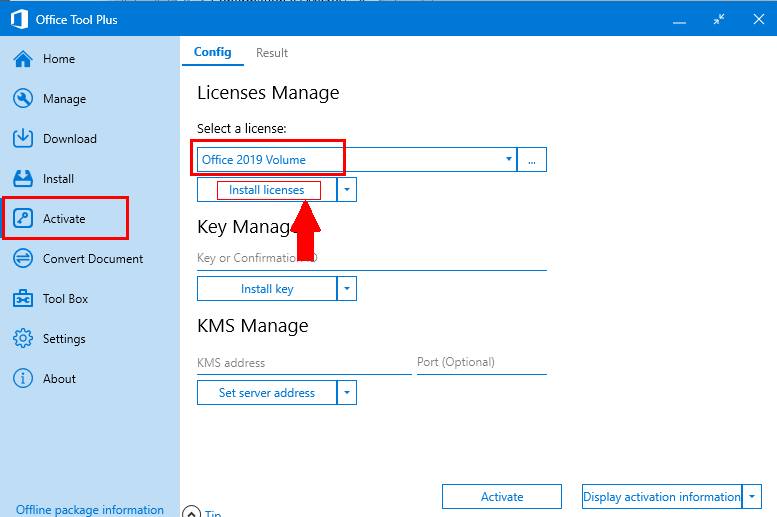Click the Install key button
The width and height of the screenshot is (777, 517).
click(x=267, y=288)
